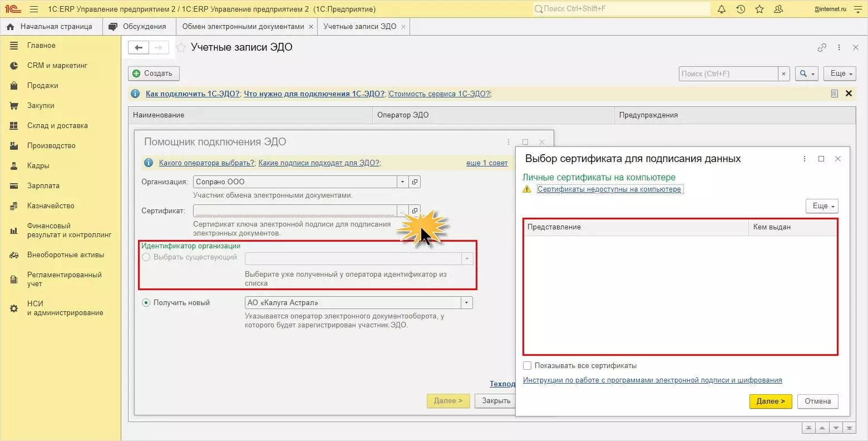Click the Продажи shopping bag icon

14,86
